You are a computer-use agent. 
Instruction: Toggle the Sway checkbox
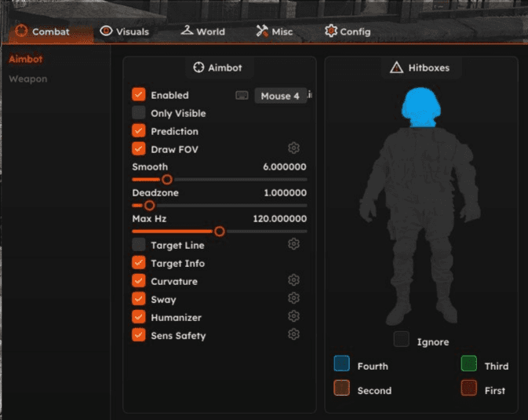(138, 298)
